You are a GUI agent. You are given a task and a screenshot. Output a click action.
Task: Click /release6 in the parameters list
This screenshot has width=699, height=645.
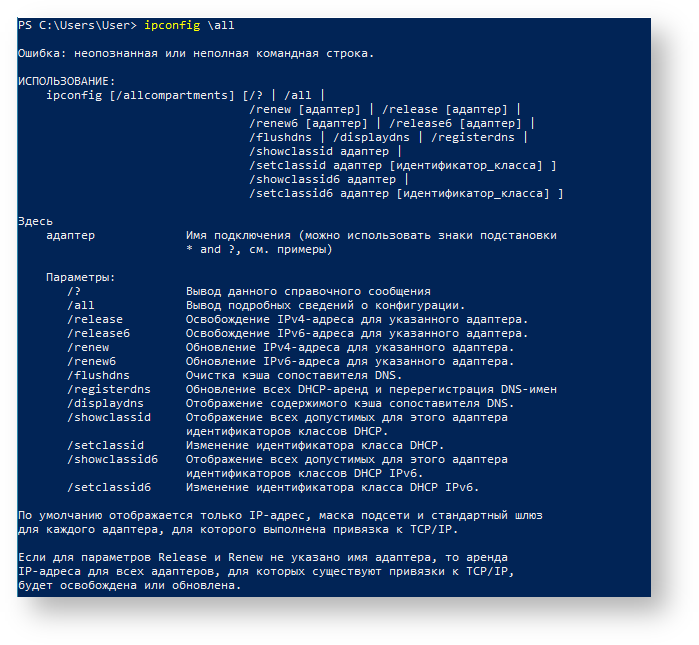click(x=99, y=333)
